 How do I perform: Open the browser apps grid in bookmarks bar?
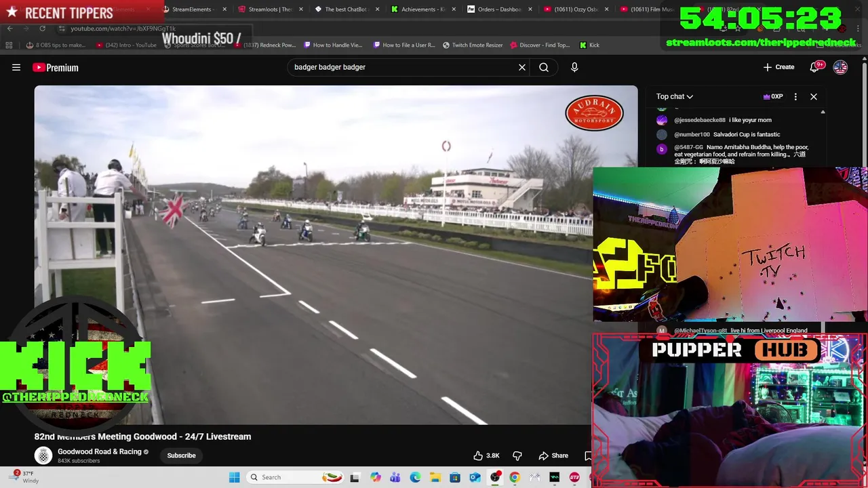coord(9,45)
